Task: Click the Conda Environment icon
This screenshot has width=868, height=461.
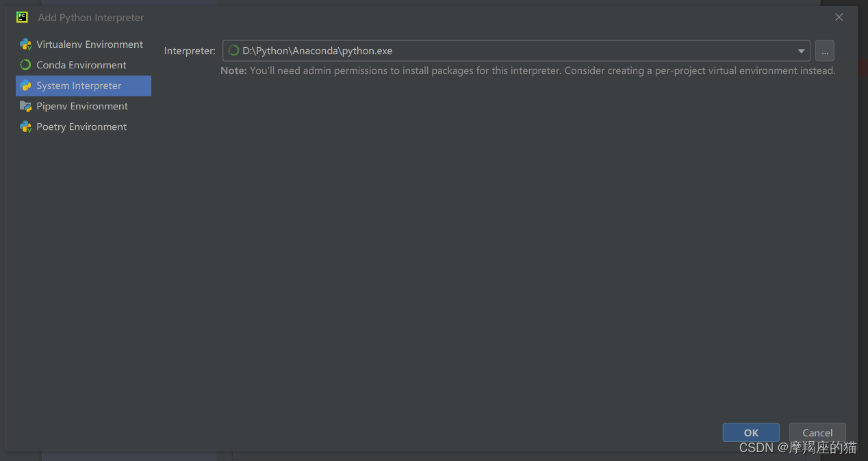Action: point(26,64)
